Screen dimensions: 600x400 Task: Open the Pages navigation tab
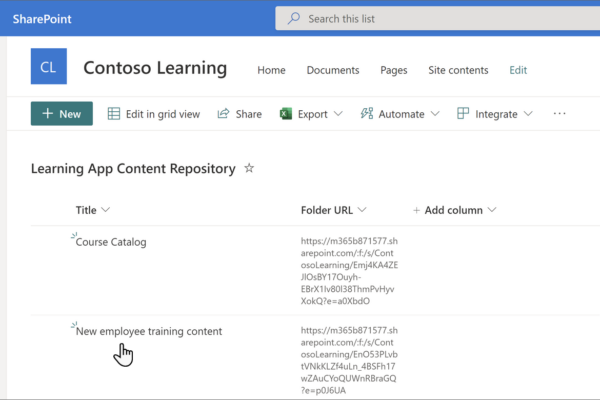[x=394, y=70]
